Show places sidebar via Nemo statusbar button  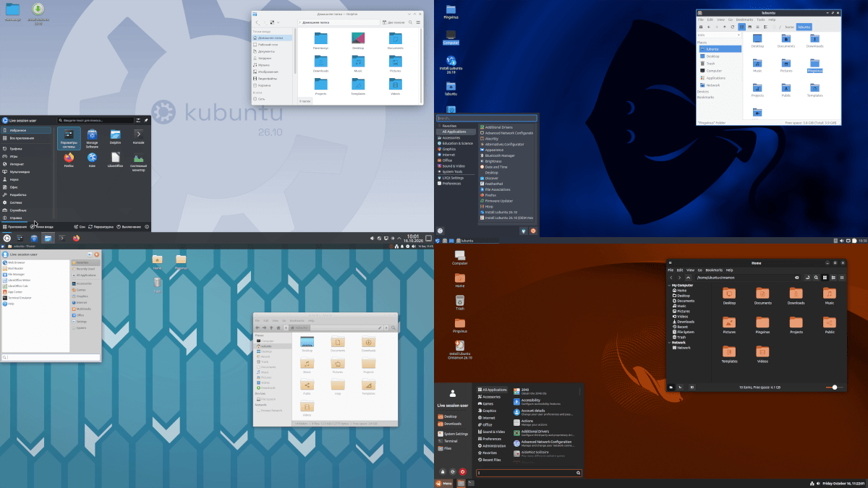pyautogui.click(x=671, y=387)
